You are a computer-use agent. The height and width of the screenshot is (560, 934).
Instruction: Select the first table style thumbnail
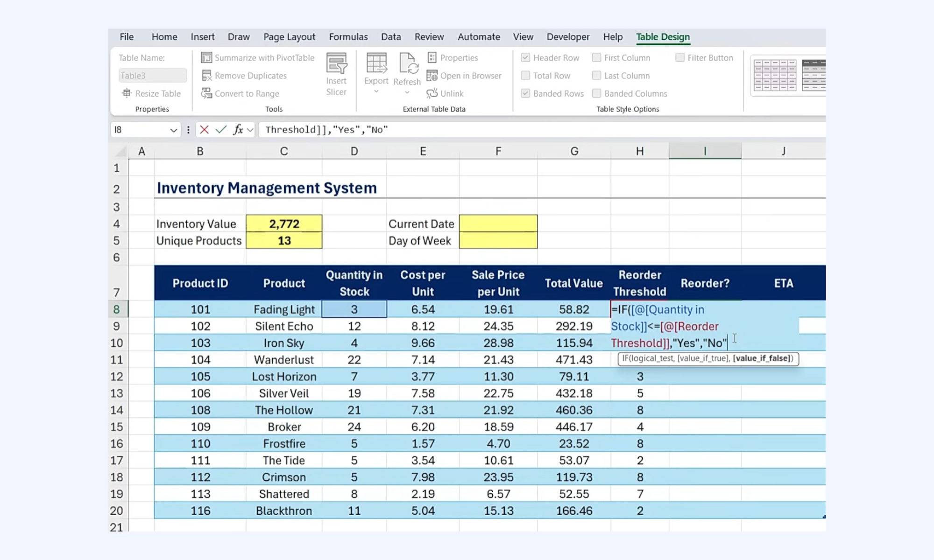click(x=775, y=75)
